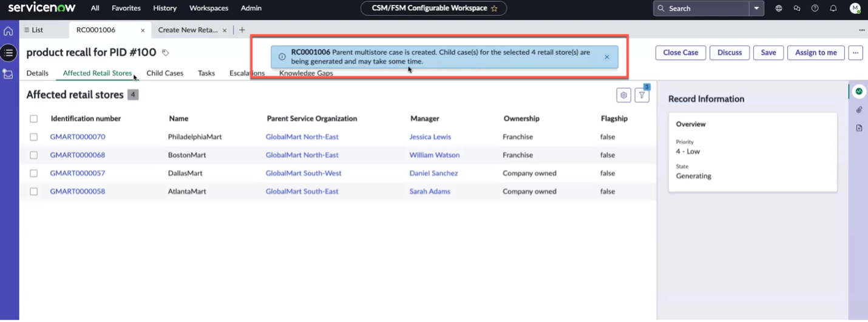Sort by Identification number column header

(86, 119)
